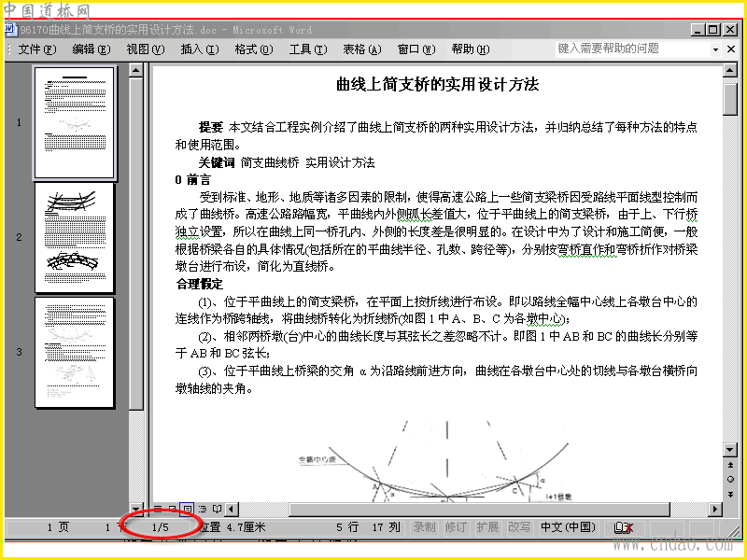Image resolution: width=747 pixels, height=560 pixels.
Task: Click the Previous Page double-arrow button
Action: (730, 465)
